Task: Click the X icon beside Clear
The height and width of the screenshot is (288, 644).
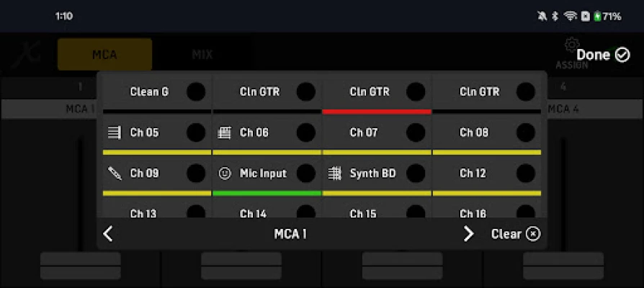Action: [533, 234]
